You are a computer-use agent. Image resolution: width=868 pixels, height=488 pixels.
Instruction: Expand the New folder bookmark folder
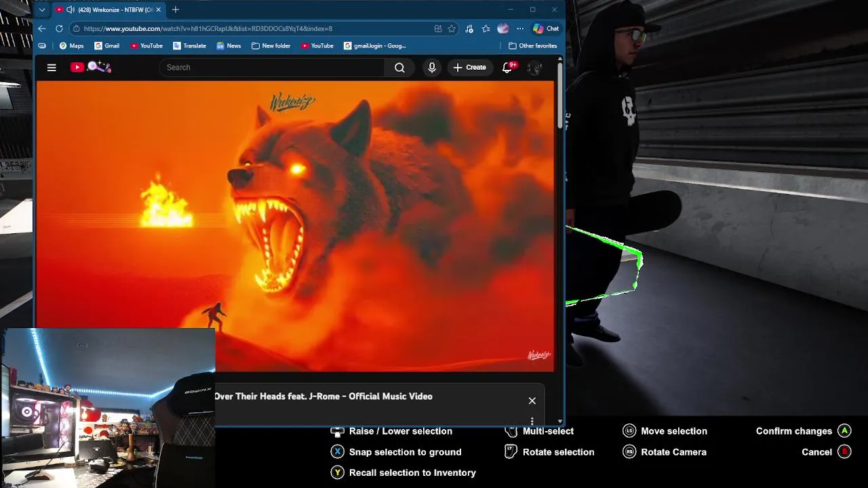coord(271,45)
